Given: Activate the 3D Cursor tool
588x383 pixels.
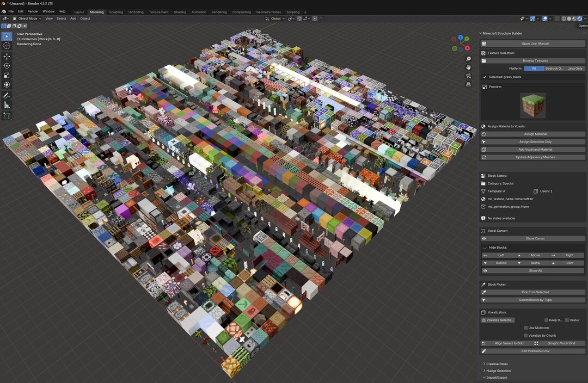Looking at the screenshot, I should pos(7,46).
